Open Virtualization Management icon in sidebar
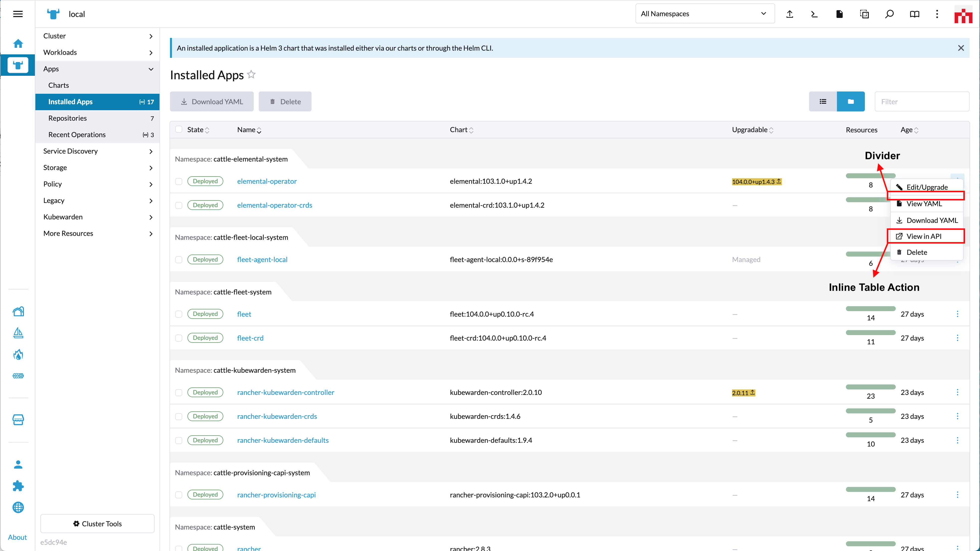 tap(18, 376)
